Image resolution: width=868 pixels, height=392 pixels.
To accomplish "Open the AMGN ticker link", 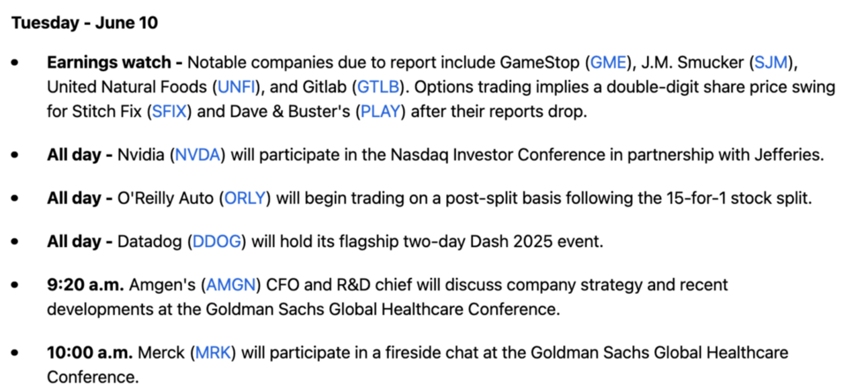I will (x=232, y=285).
